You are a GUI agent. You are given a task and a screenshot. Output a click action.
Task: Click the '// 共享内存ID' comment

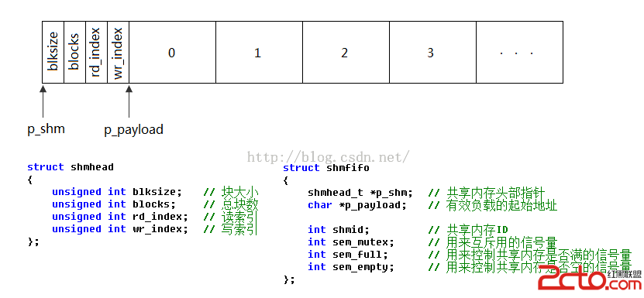pyautogui.click(x=468, y=230)
